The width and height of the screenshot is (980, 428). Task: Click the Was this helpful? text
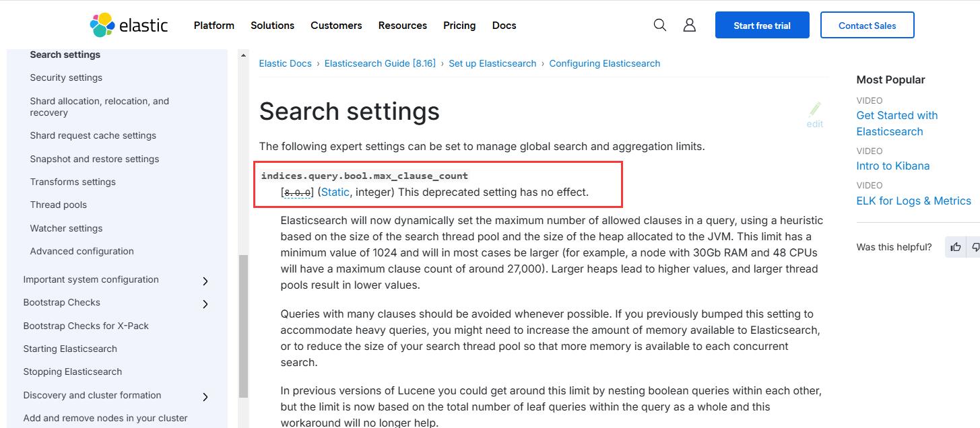(x=894, y=247)
